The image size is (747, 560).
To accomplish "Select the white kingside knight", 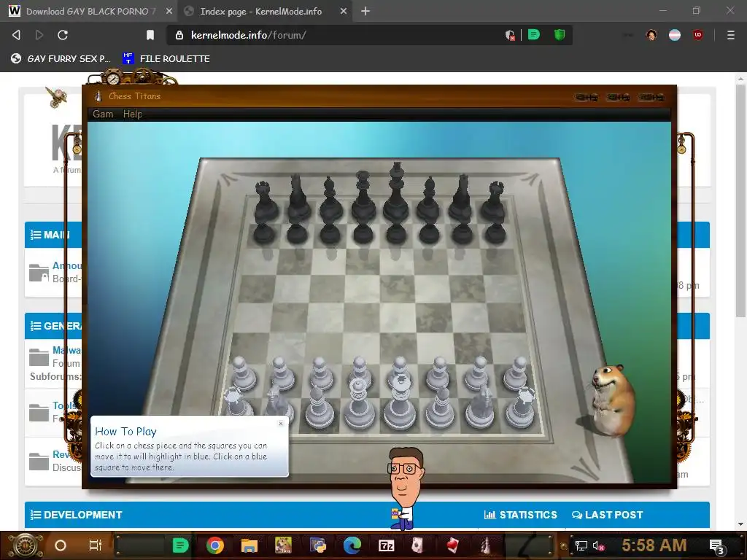I will 481,405.
